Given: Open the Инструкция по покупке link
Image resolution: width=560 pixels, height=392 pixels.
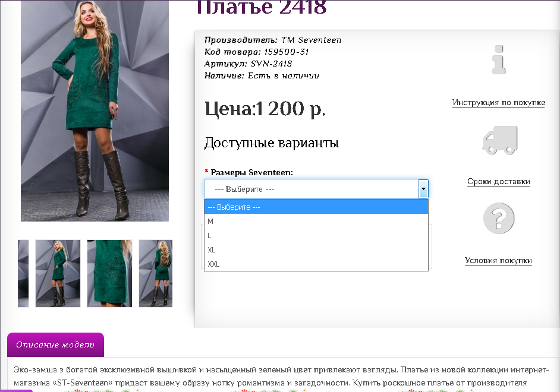Looking at the screenshot, I should pos(499,103).
